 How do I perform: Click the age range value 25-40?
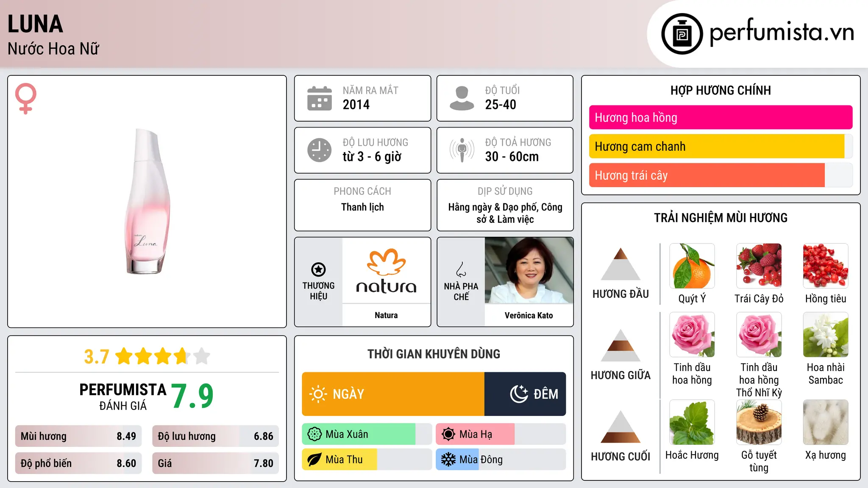point(501,105)
